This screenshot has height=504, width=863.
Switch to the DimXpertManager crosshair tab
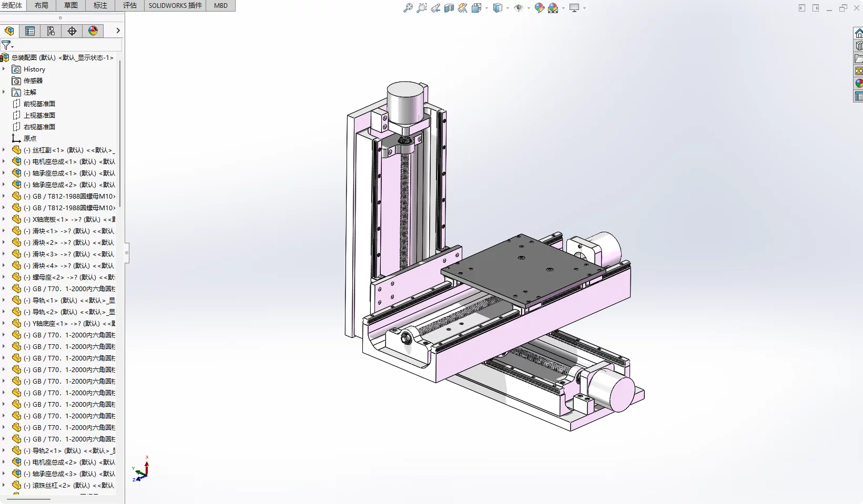coord(72,31)
